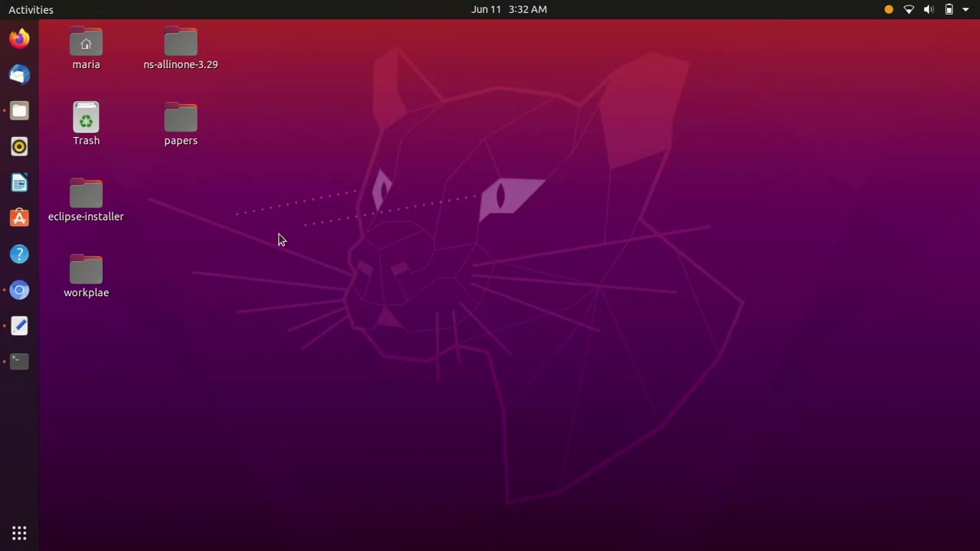Launch Rhythmbox music player
The width and height of the screenshot is (980, 551).
point(19,146)
